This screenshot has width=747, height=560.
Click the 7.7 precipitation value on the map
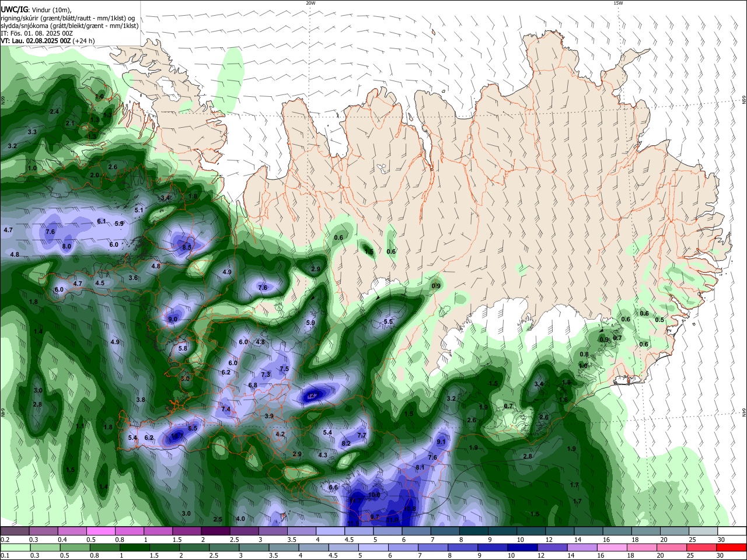pyautogui.click(x=362, y=435)
